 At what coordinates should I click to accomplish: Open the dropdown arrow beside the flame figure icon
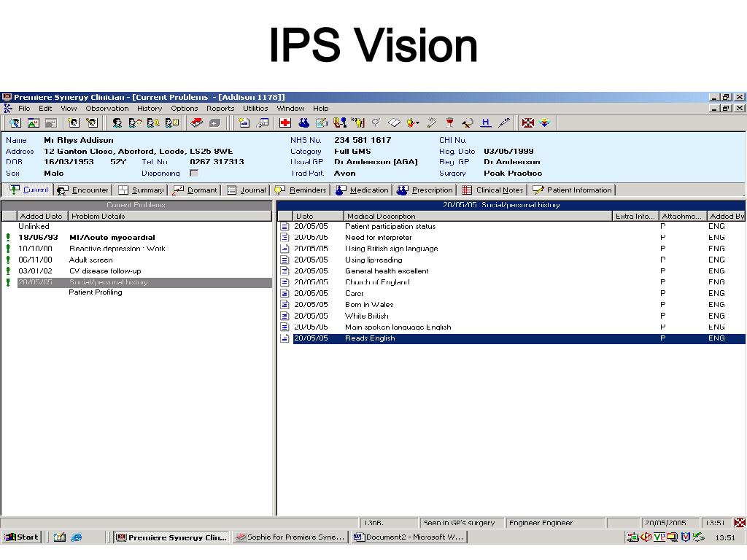(418, 123)
